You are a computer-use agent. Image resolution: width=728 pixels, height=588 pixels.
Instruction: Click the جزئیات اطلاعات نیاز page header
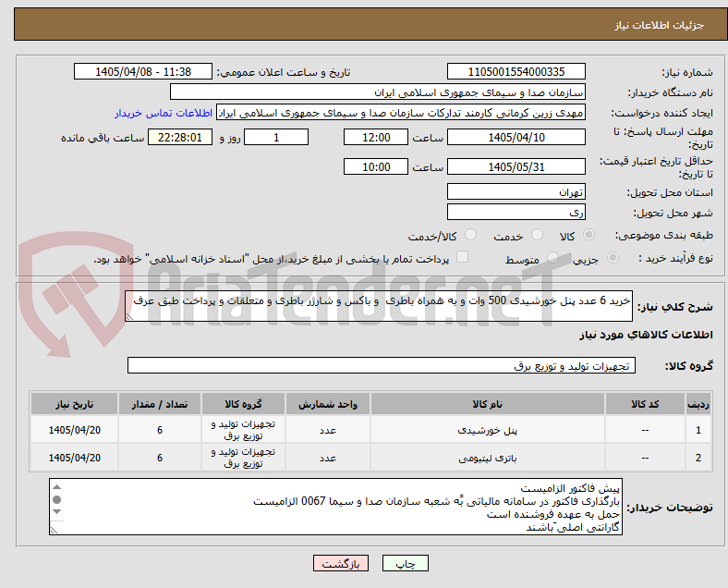660,25
